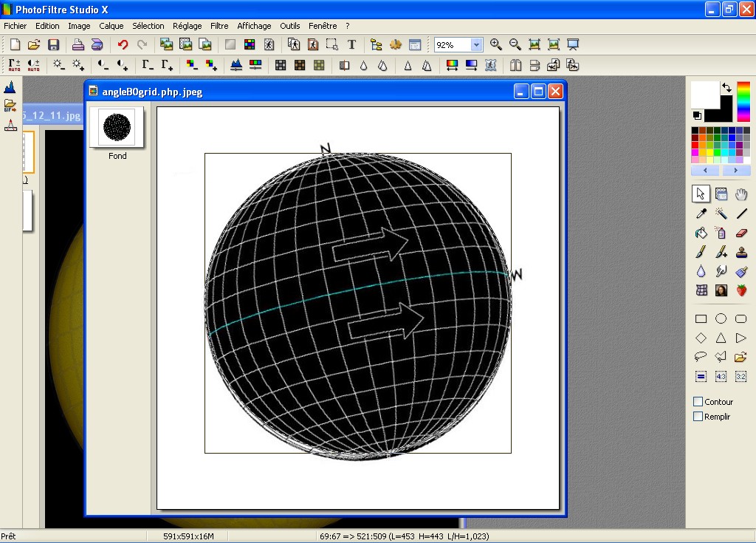
Task: Open an image file with folder icon
Action: click(34, 45)
